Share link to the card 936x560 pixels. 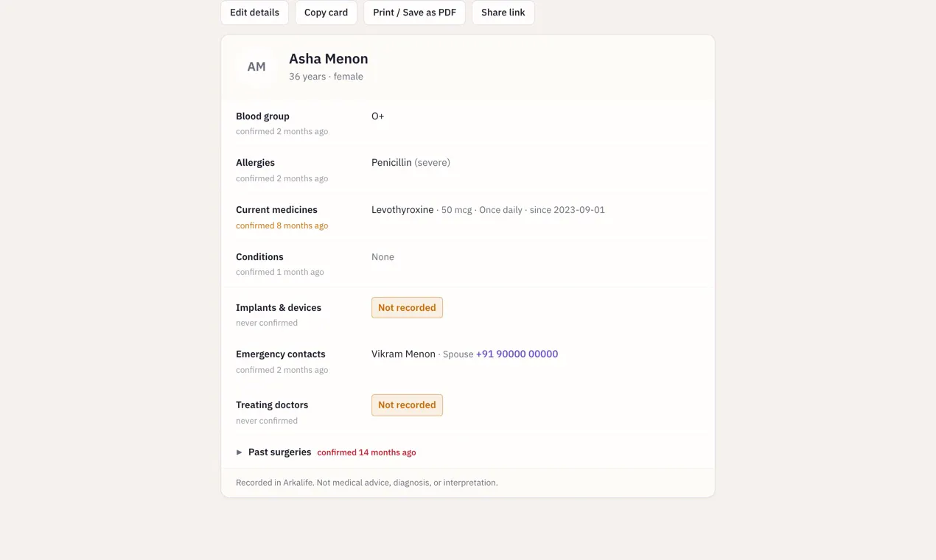click(503, 13)
